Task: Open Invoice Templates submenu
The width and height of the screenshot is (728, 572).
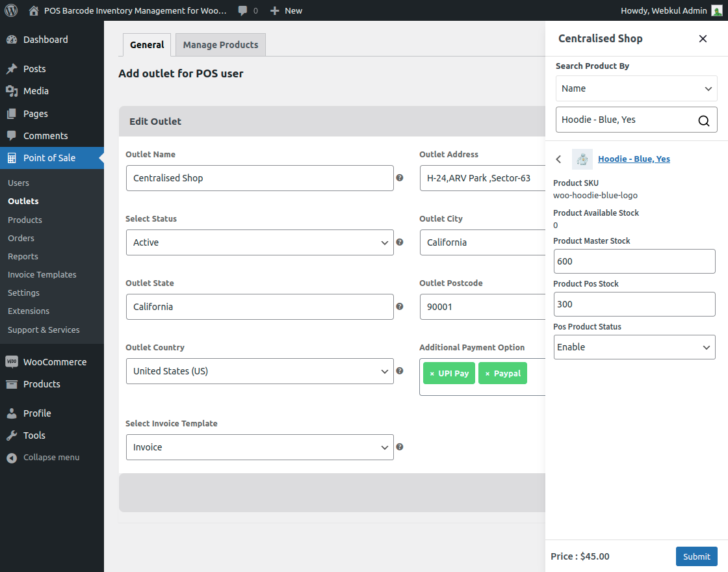Action: tap(42, 274)
